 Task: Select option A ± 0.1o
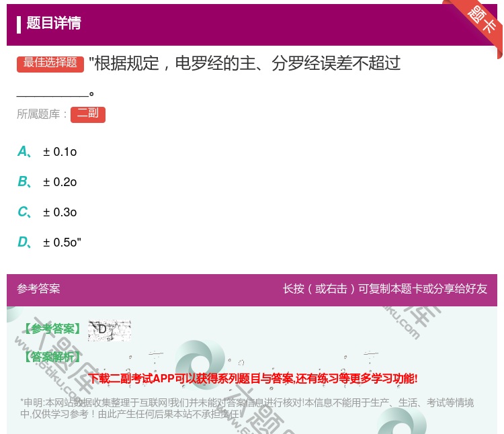[47, 152]
